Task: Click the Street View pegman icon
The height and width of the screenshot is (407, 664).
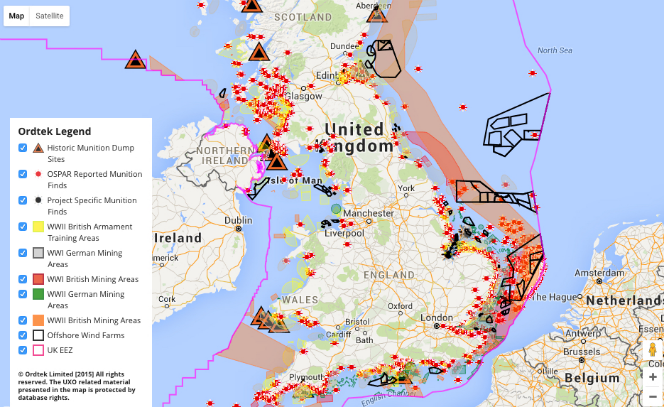Action: (652, 352)
